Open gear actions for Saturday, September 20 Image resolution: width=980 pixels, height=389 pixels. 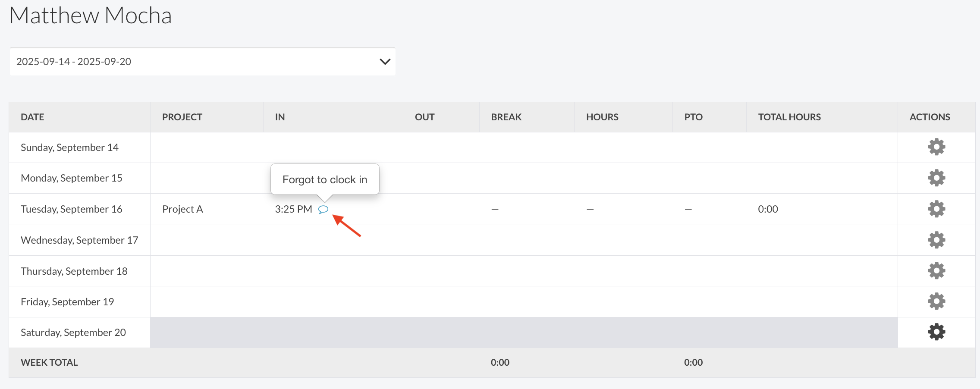(936, 332)
